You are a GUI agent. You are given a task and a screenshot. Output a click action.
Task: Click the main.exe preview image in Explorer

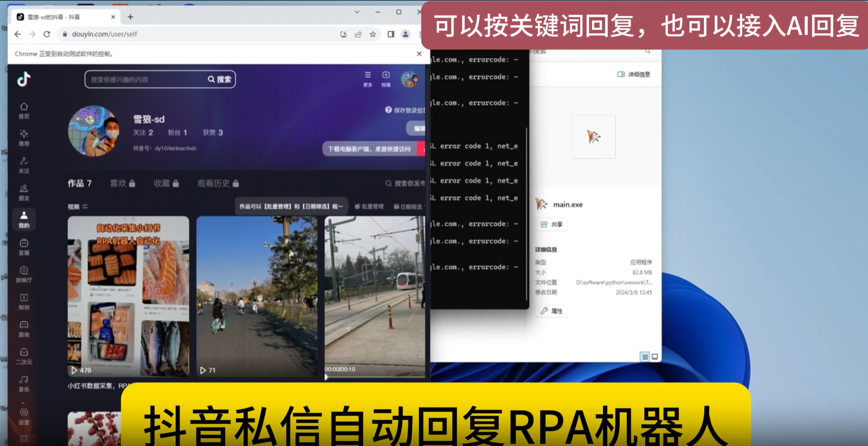tap(594, 136)
